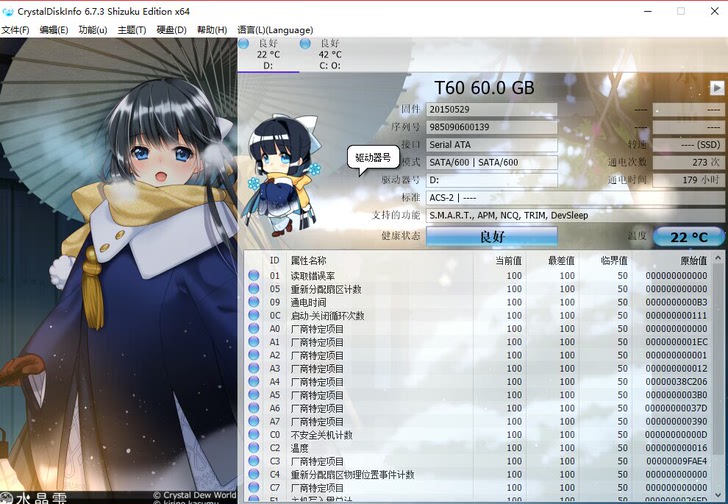Open the 帮助(H) menu
This screenshot has width=728, height=504.
pos(212,30)
